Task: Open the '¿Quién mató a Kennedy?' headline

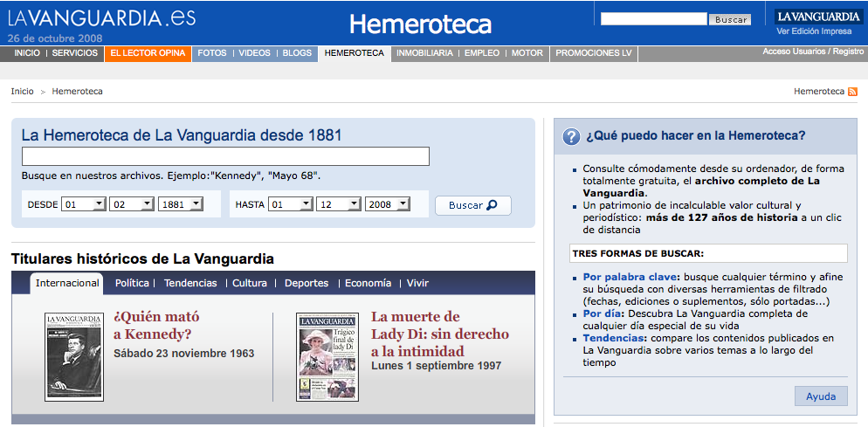Action: 156,326
